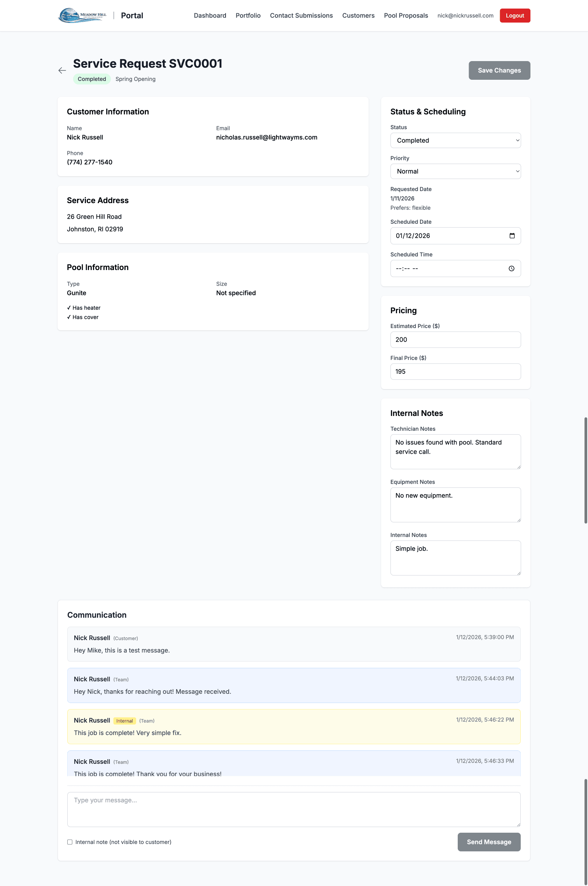
Task: Go to the Dashboard nav item
Action: (210, 16)
